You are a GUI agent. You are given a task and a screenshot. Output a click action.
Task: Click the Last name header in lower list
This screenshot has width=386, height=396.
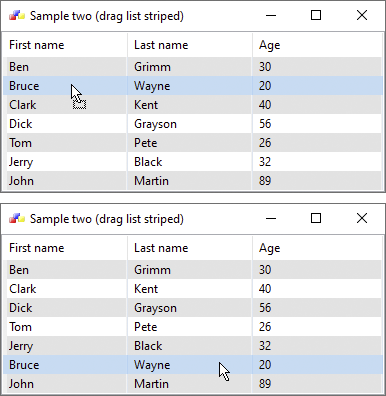(190, 248)
